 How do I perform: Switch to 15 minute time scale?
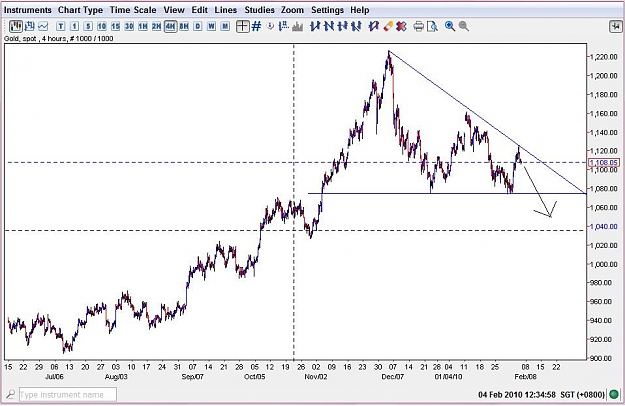(115, 27)
